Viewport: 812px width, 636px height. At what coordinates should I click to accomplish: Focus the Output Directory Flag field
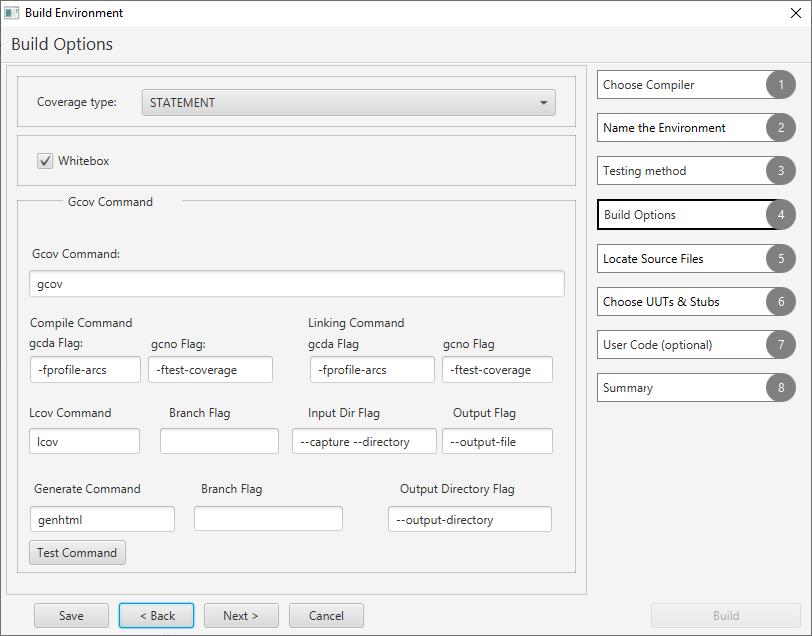click(470, 519)
